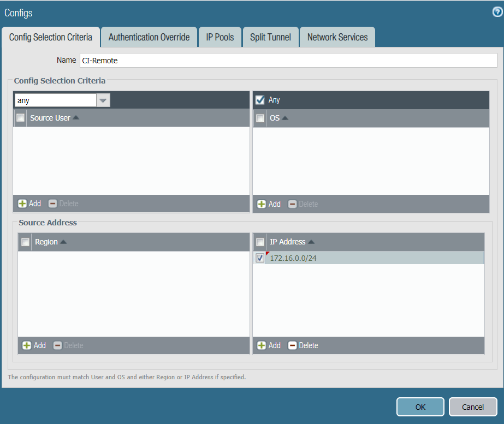Click Add under Source User list
This screenshot has height=424, width=504.
pos(29,204)
